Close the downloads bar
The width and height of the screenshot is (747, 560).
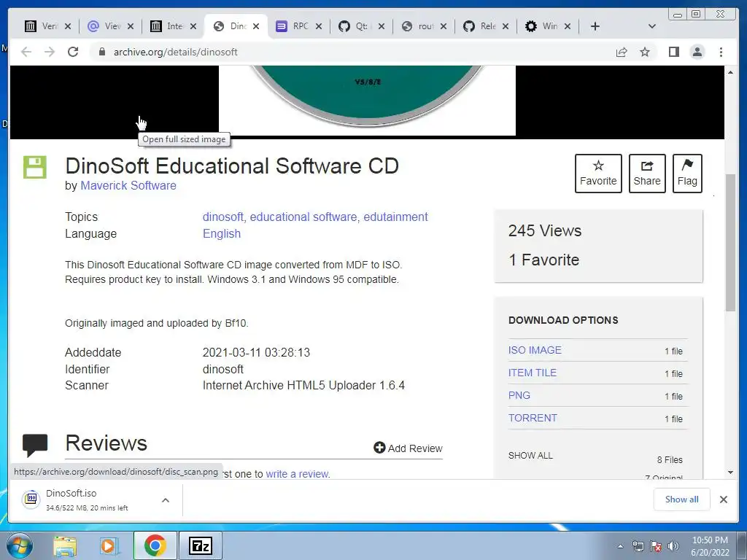(723, 499)
